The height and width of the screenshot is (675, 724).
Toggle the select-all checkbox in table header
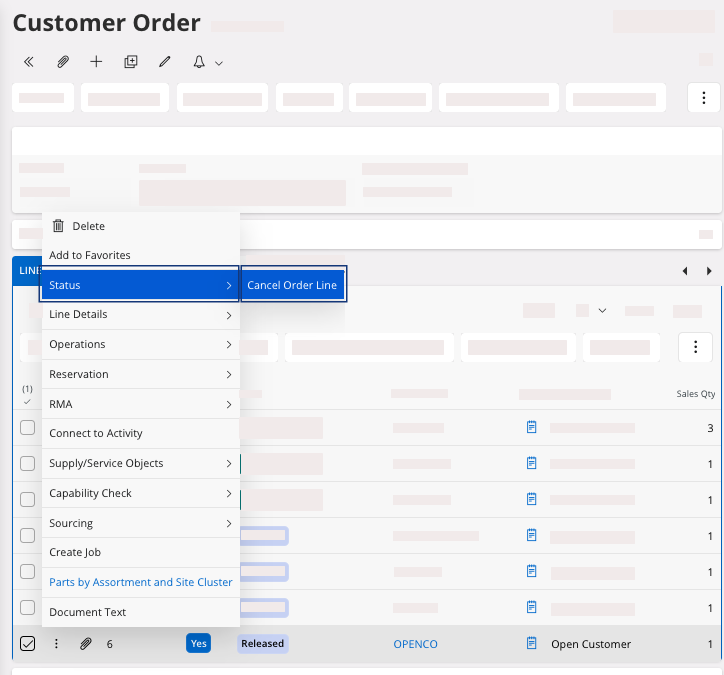(x=27, y=401)
